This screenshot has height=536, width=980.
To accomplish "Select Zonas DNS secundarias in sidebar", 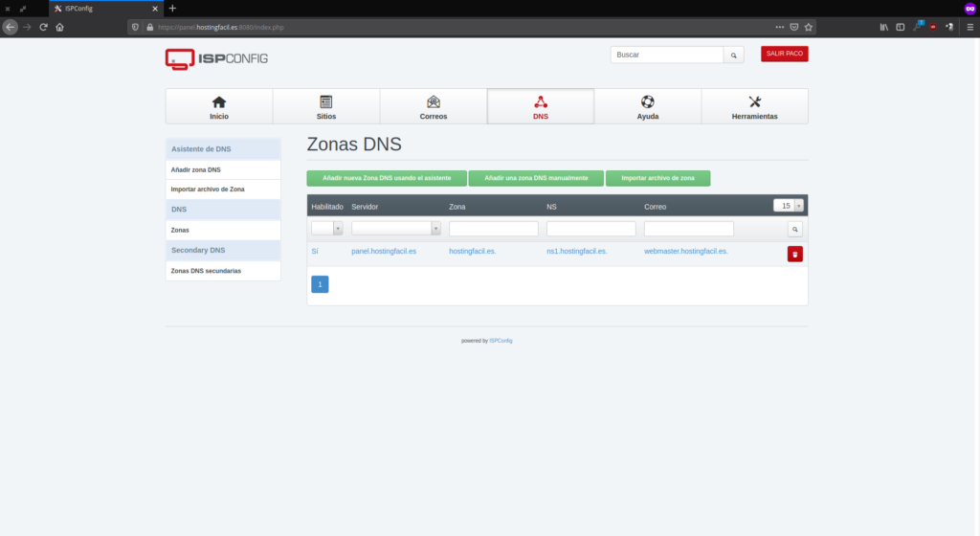I will click(x=206, y=271).
